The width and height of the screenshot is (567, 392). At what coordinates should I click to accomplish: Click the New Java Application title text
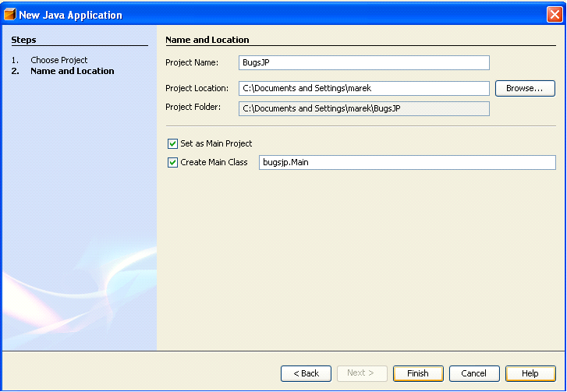pos(70,15)
